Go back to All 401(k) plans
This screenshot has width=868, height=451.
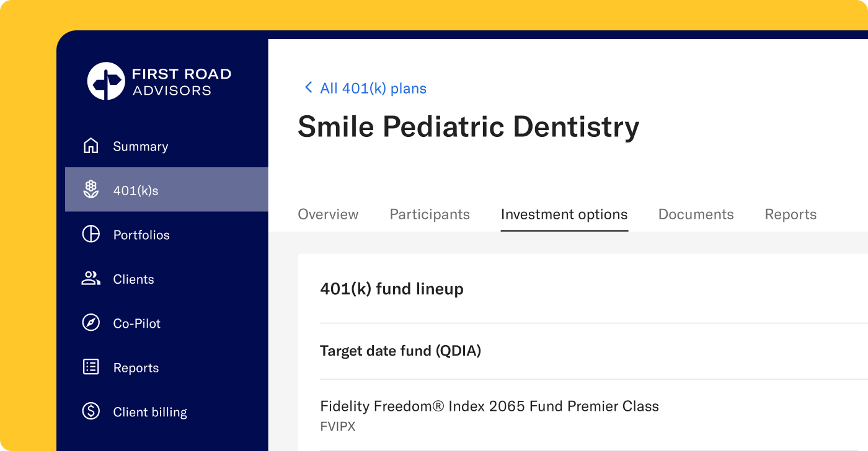(373, 89)
